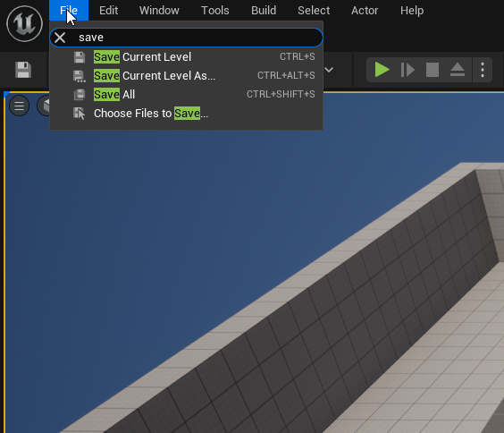Image resolution: width=504 pixels, height=433 pixels.
Task: Click the CTRL+ALT+S shortcut label
Action: tap(286, 75)
